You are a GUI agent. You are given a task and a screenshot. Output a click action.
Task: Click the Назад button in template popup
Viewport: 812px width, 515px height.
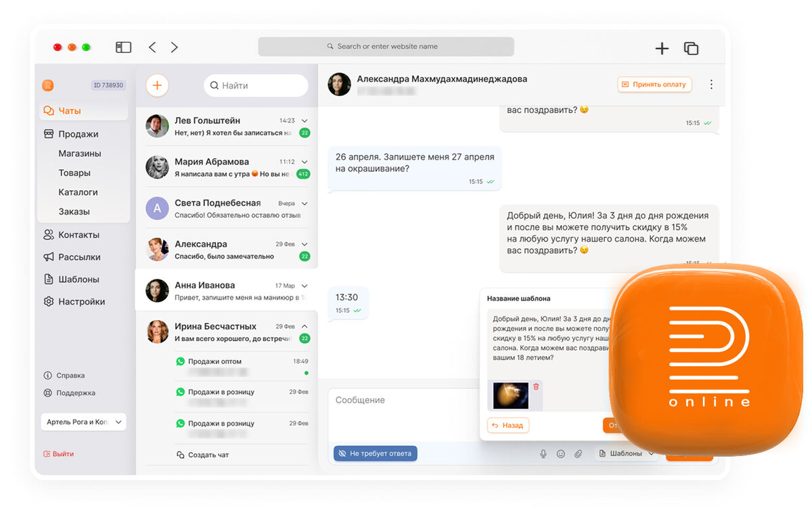(x=508, y=426)
